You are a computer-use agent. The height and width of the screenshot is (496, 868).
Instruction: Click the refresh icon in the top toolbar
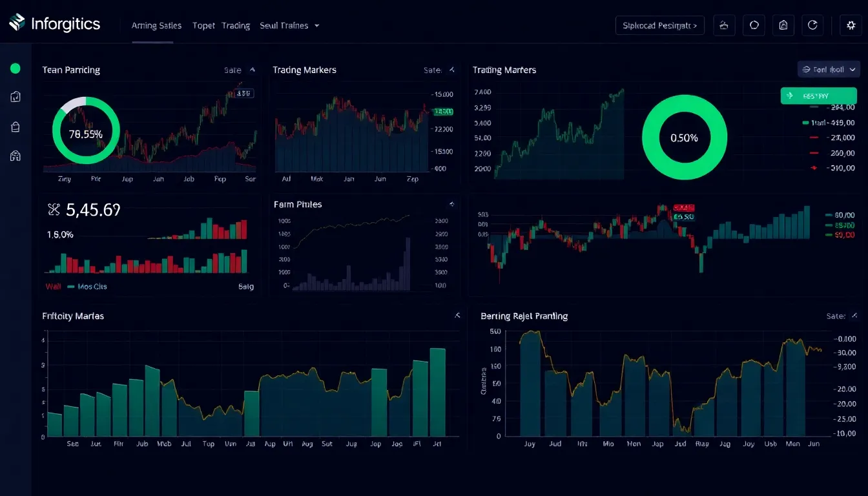click(812, 25)
